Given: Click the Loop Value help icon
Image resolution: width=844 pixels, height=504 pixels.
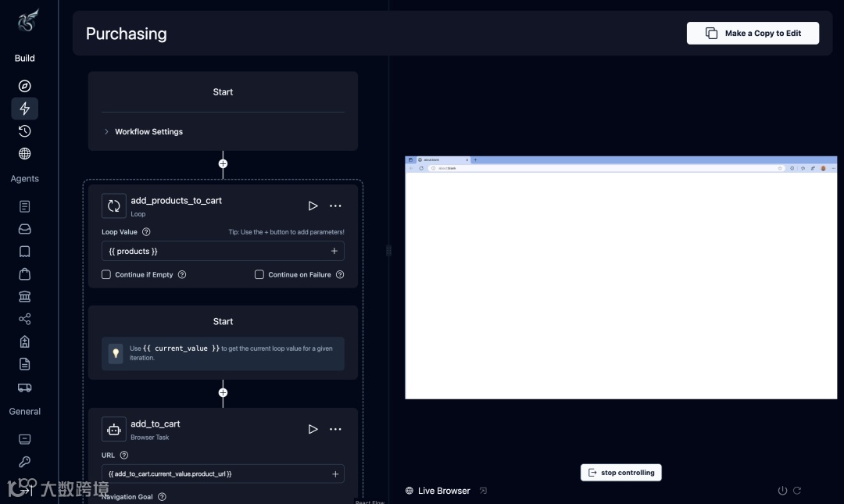Looking at the screenshot, I should [x=146, y=232].
